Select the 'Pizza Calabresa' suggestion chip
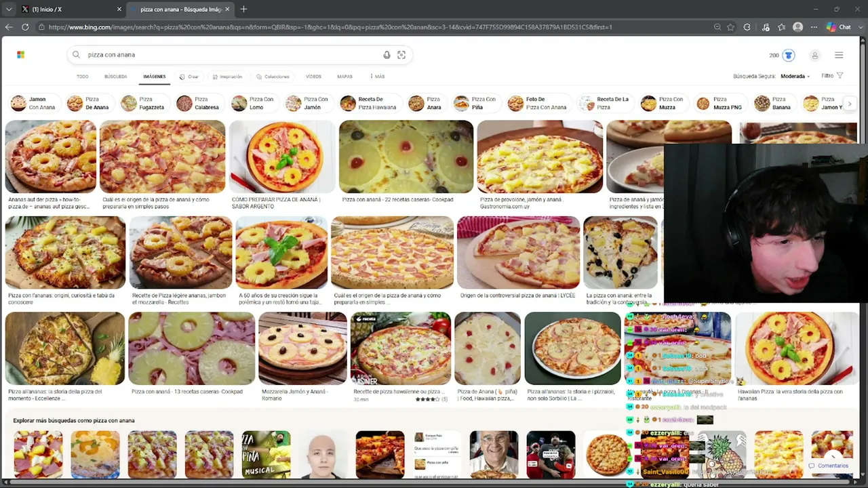This screenshot has width=868, height=488. tap(199, 103)
